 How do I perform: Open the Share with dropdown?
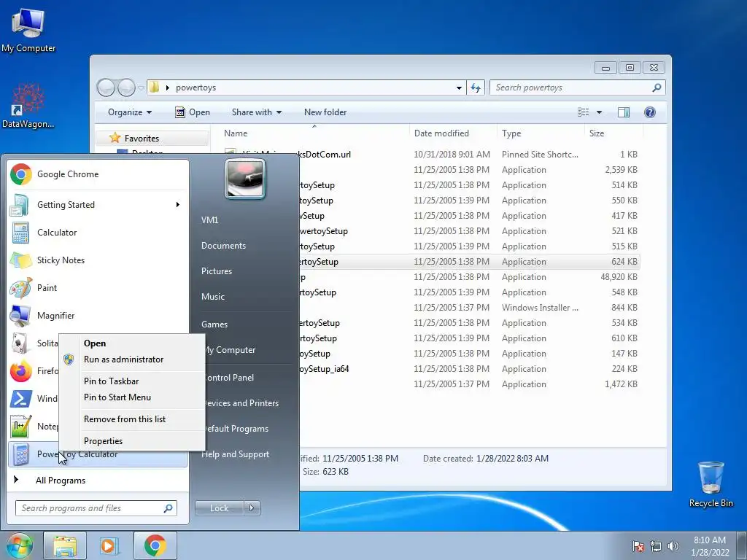pyautogui.click(x=256, y=112)
